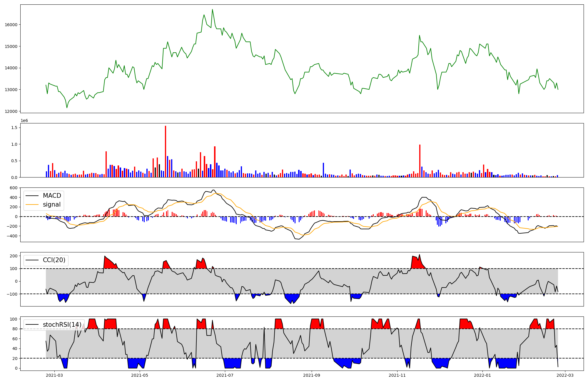The width and height of the screenshot is (588, 382).
Task: Click the 2021-07 x-axis date label
Action: tap(225, 375)
